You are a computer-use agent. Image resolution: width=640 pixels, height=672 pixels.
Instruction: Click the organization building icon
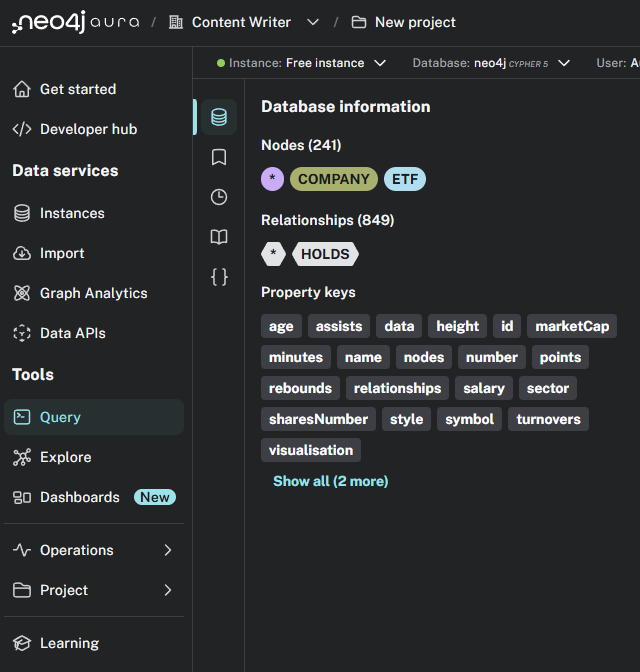click(x=176, y=22)
